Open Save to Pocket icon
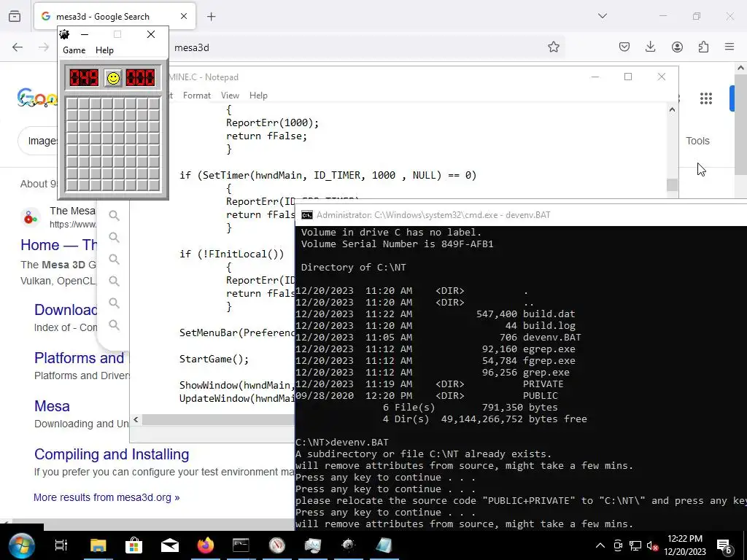Viewport: 747px width, 560px height. pyautogui.click(x=624, y=47)
